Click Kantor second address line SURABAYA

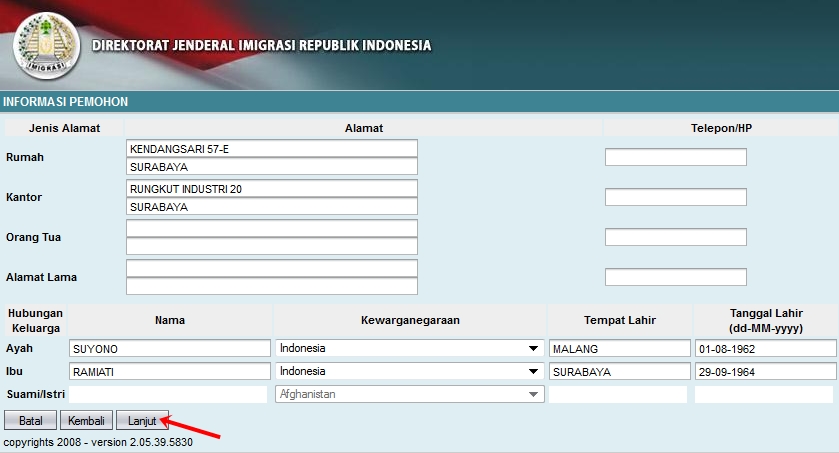point(272,206)
